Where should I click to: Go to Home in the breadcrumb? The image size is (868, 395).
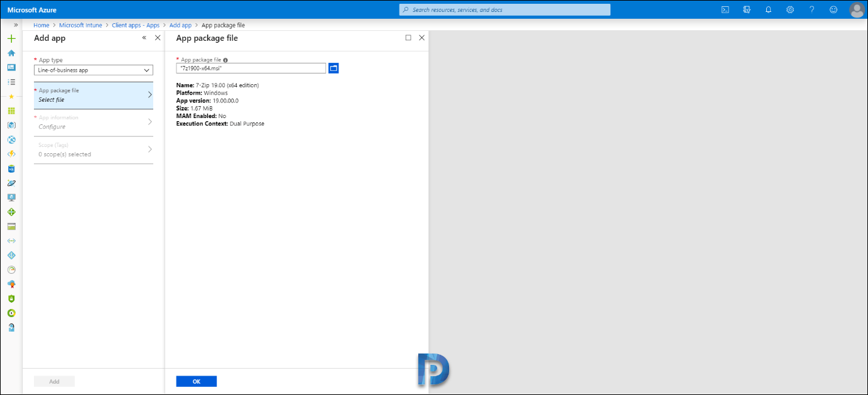pyautogui.click(x=41, y=25)
